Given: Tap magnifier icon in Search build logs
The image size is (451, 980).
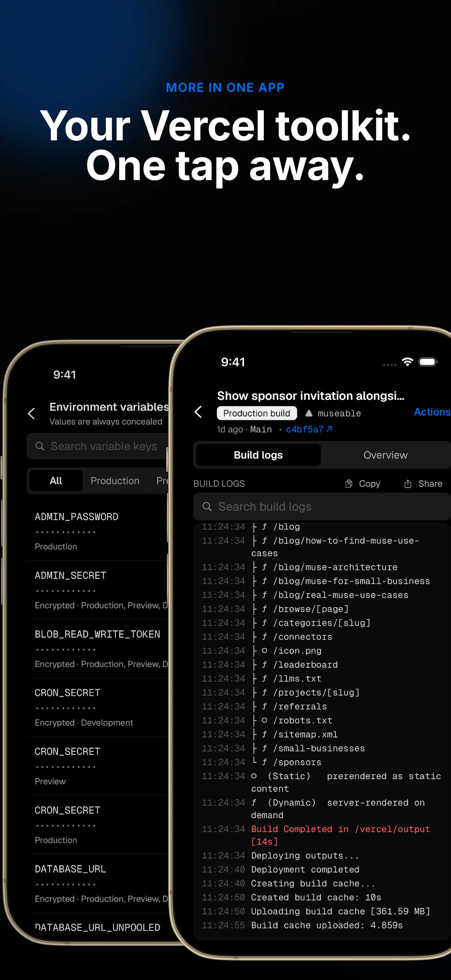Looking at the screenshot, I should pyautogui.click(x=207, y=507).
